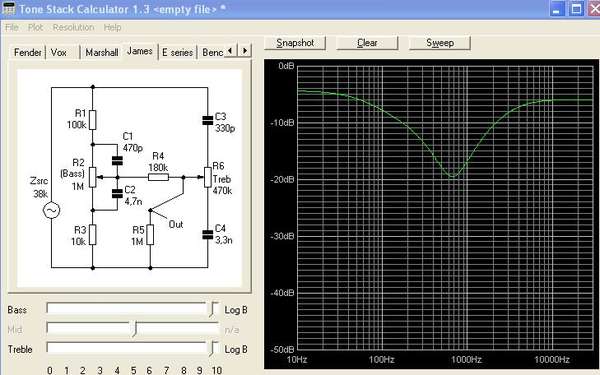Click the R2 Bass potentiometer symbol
Viewport: 600px width, 375px height.
click(93, 177)
